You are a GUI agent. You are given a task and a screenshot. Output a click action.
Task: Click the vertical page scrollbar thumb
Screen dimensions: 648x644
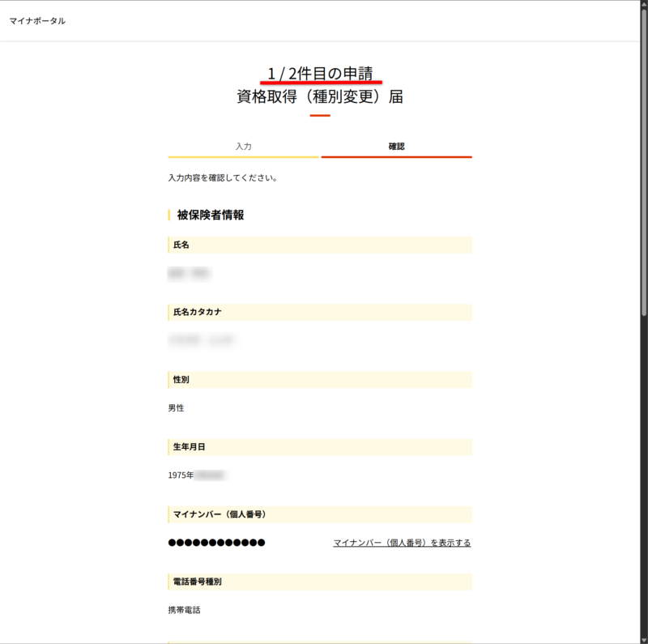(x=644, y=162)
